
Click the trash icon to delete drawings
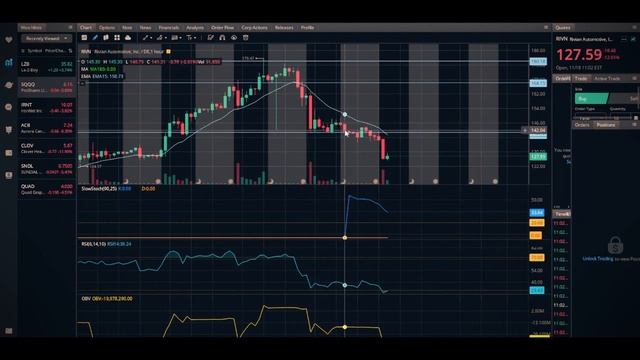pos(246,38)
